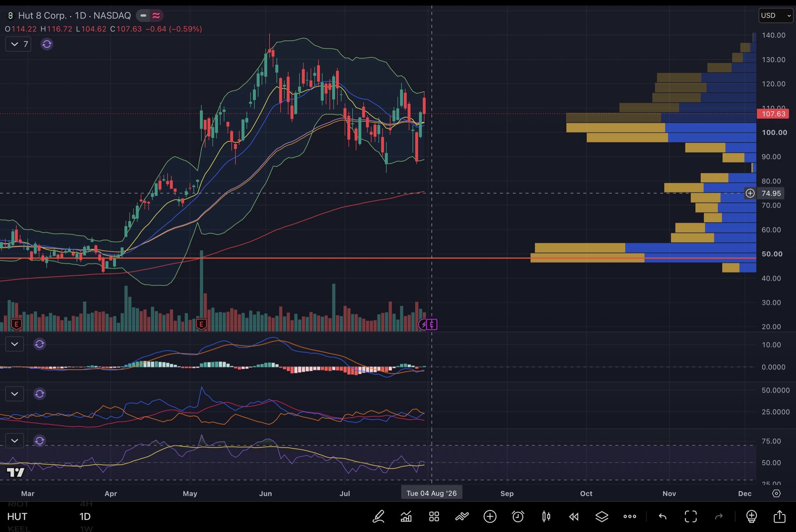796x532 pixels.
Task: Open the drawing tools pencil icon
Action: 378,516
